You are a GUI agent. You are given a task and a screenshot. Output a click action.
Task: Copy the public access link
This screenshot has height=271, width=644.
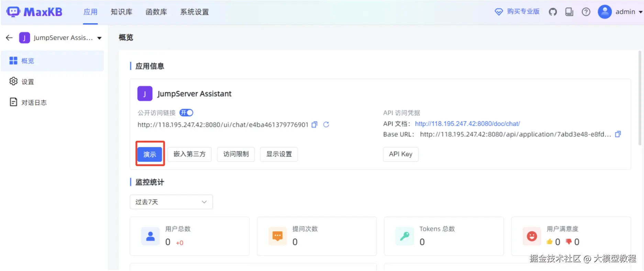pyautogui.click(x=314, y=125)
